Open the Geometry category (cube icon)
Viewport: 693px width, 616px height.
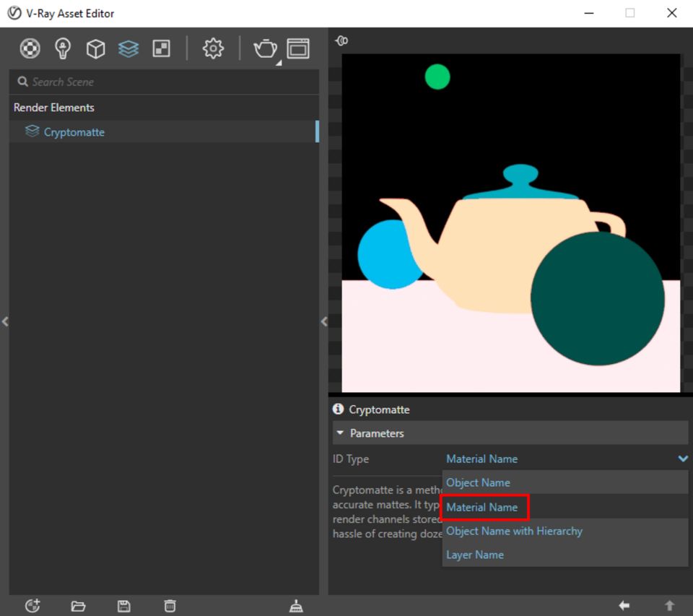click(95, 48)
